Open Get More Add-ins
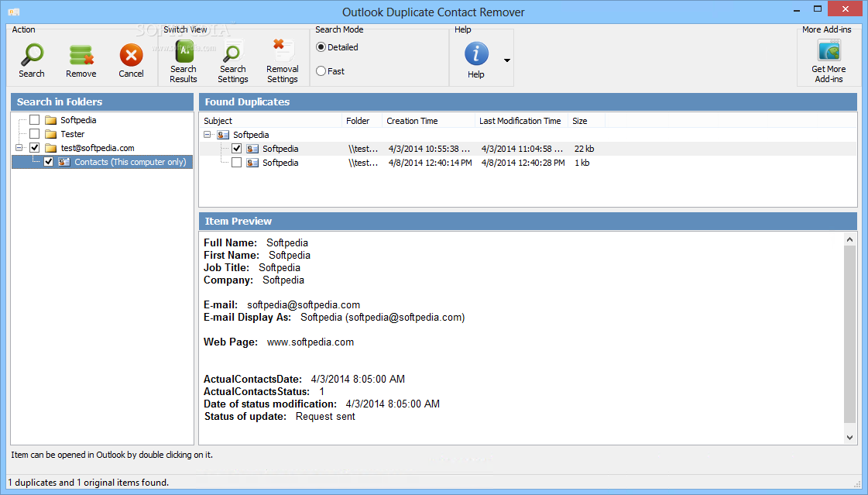868x495 pixels. pos(829,61)
